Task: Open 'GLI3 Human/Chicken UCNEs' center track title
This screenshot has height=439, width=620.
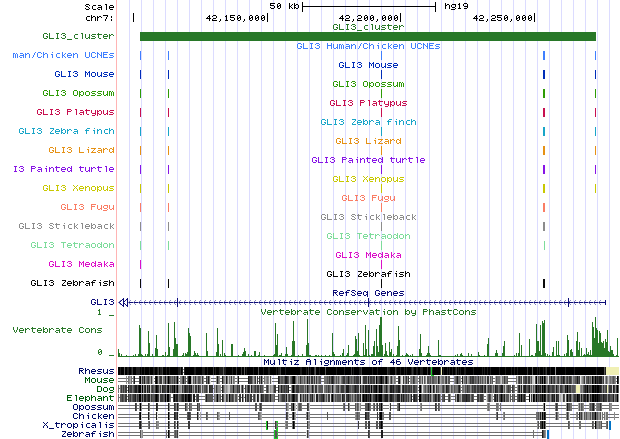Action: click(368, 46)
